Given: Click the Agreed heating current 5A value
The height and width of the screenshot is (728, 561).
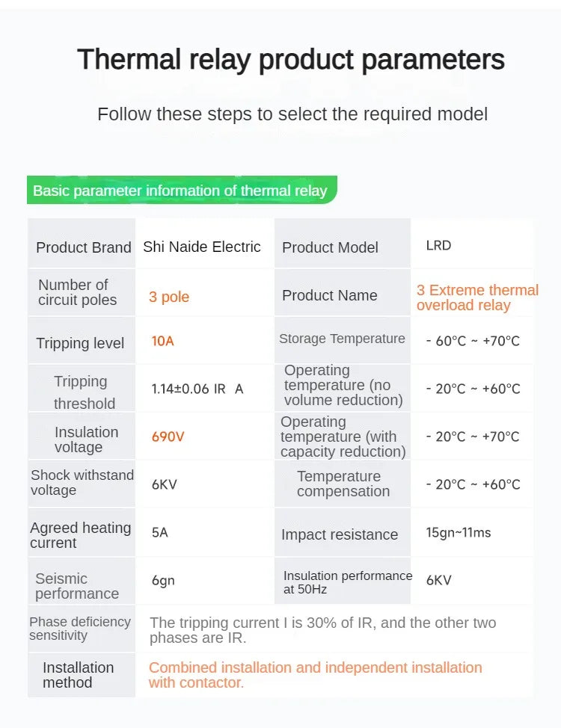Looking at the screenshot, I should coord(159,532).
